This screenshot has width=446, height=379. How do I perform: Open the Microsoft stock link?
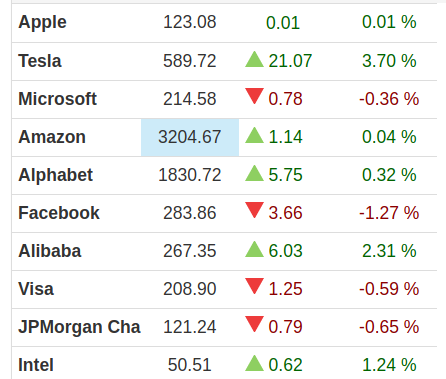point(57,99)
